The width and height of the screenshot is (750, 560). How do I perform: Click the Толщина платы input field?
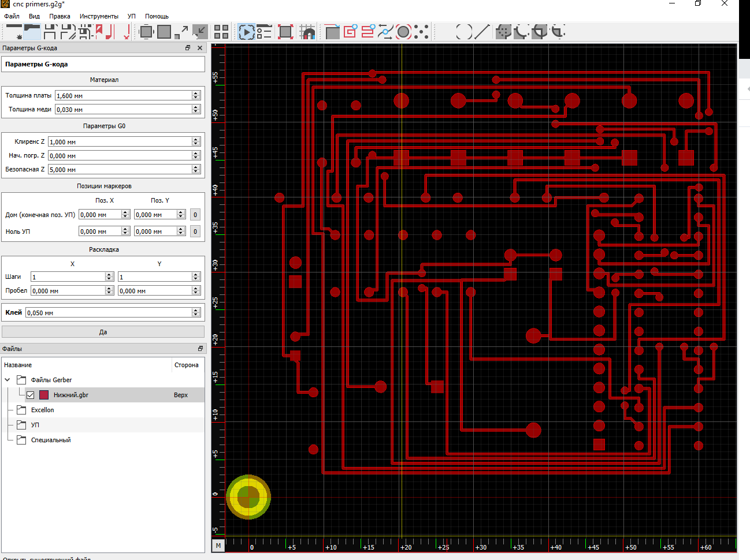coord(128,96)
